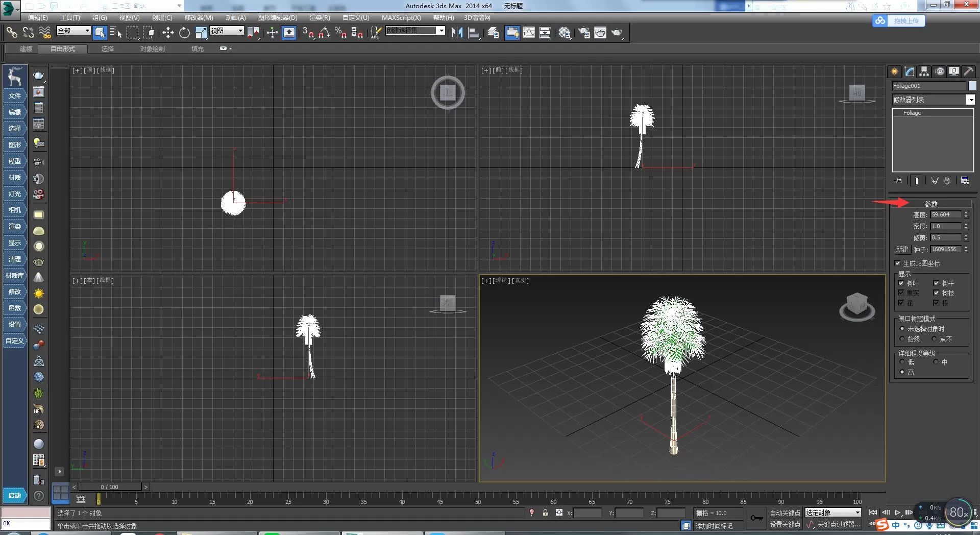Viewport: 980px width, 535px height.
Task: Click the 关键点过滤器 button
Action: click(838, 524)
